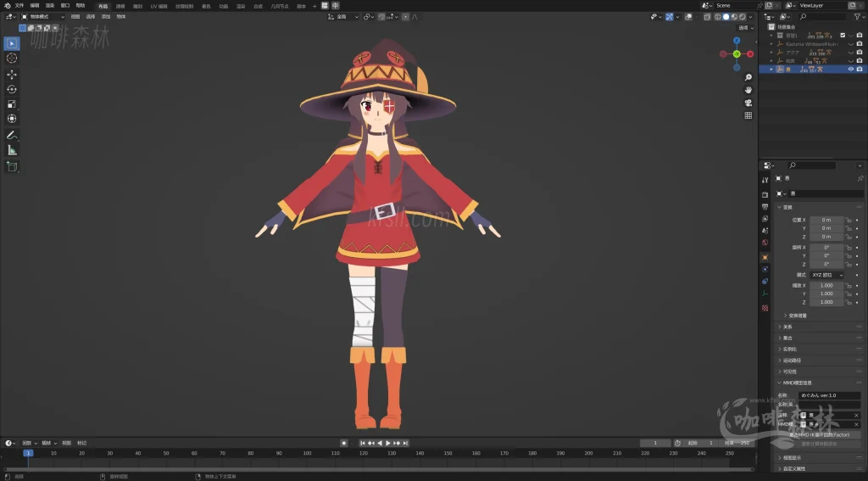Open the XYZ Euler rotation mode dropdown

[826, 275]
